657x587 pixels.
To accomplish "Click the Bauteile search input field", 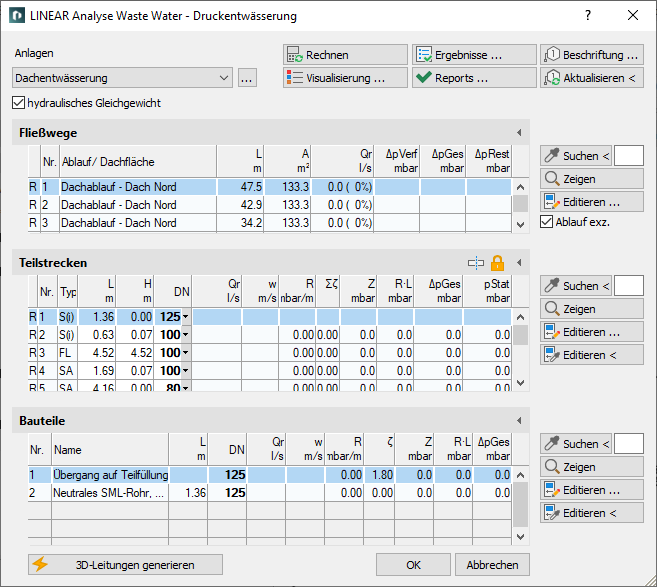I will pos(629,444).
